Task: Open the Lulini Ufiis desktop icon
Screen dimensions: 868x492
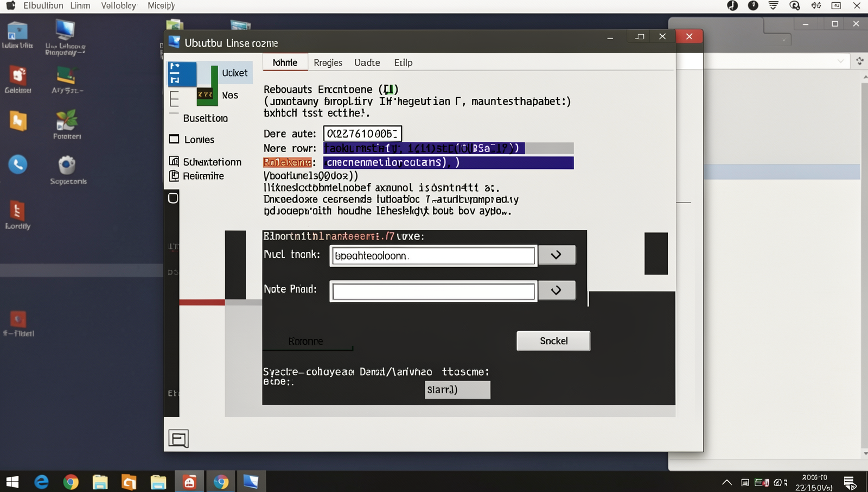Action: point(17,35)
